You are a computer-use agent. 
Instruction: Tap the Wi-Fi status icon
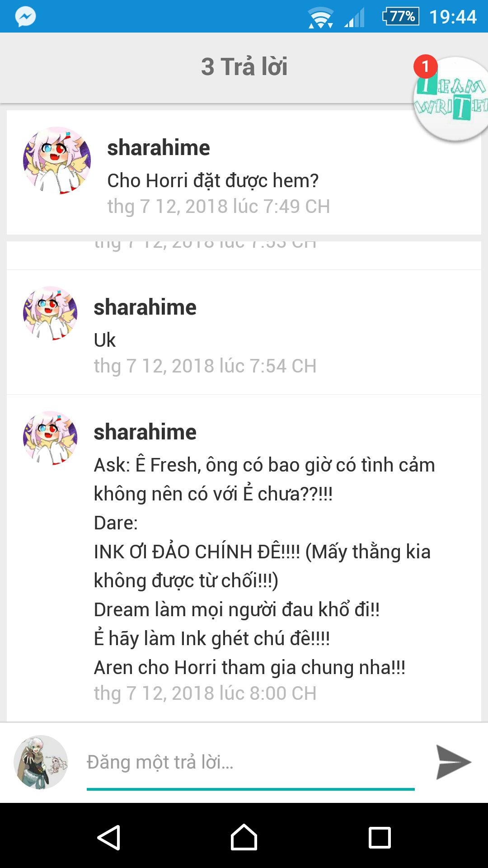(320, 17)
